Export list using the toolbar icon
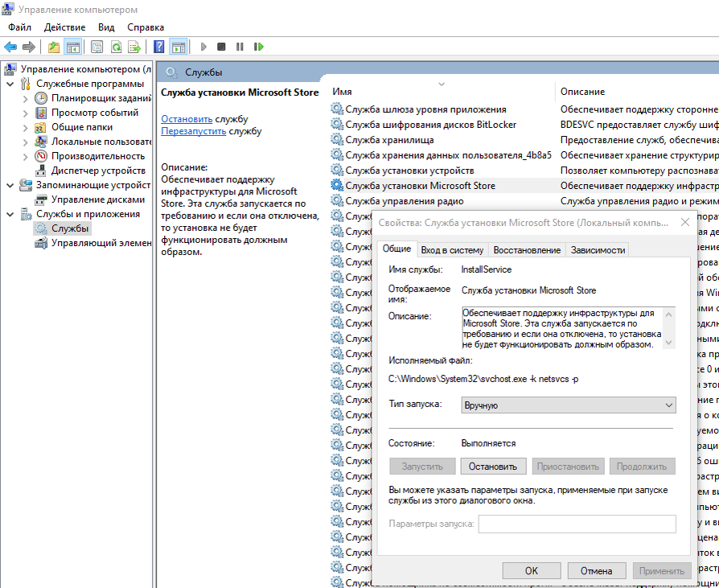This screenshot has width=719, height=588. tap(134, 47)
